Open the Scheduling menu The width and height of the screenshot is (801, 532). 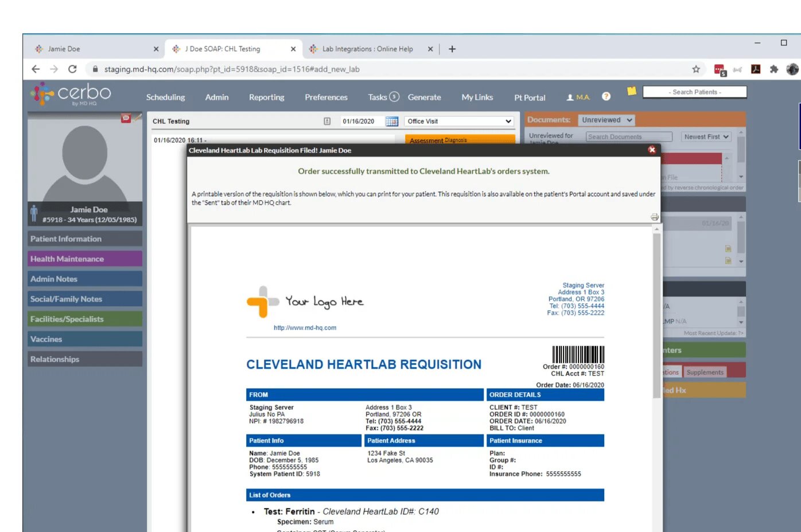165,97
